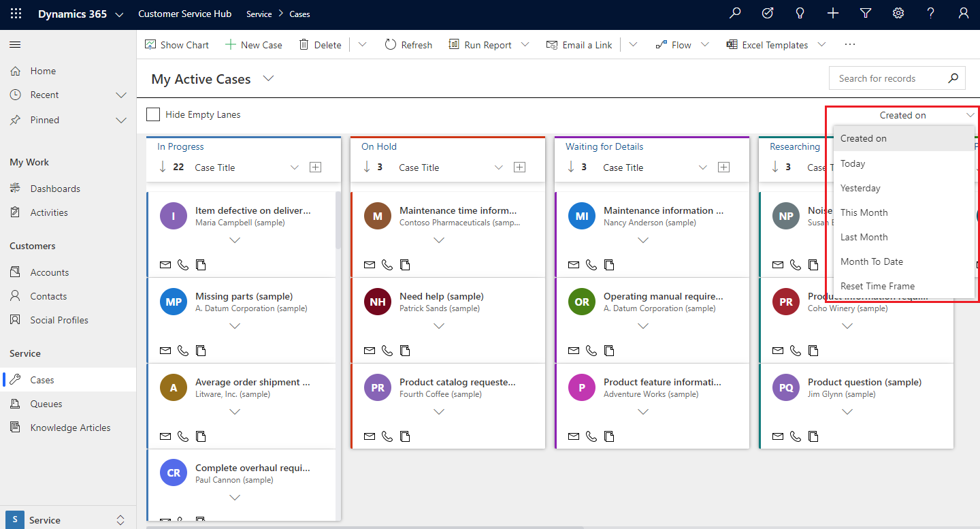Click New Case button
980x529 pixels.
coord(254,44)
